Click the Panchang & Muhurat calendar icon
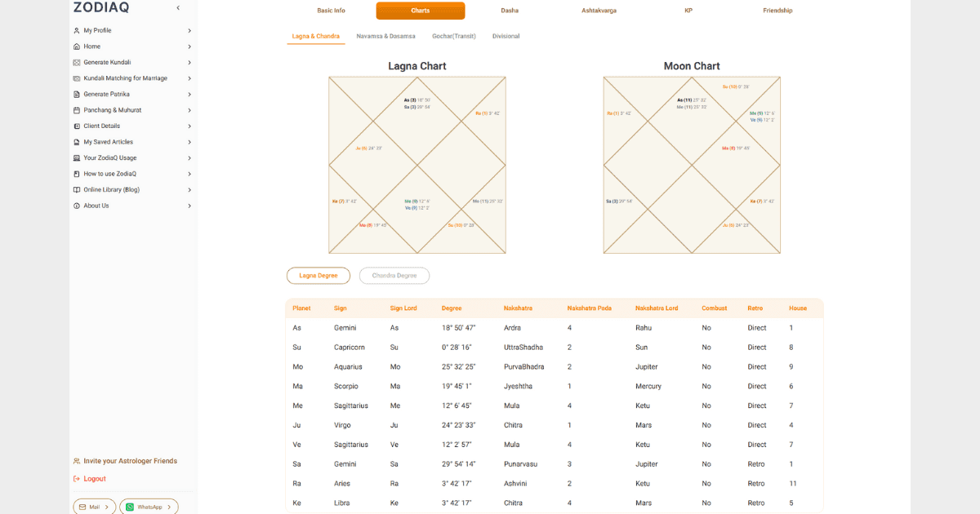Image resolution: width=980 pixels, height=514 pixels. (x=77, y=110)
